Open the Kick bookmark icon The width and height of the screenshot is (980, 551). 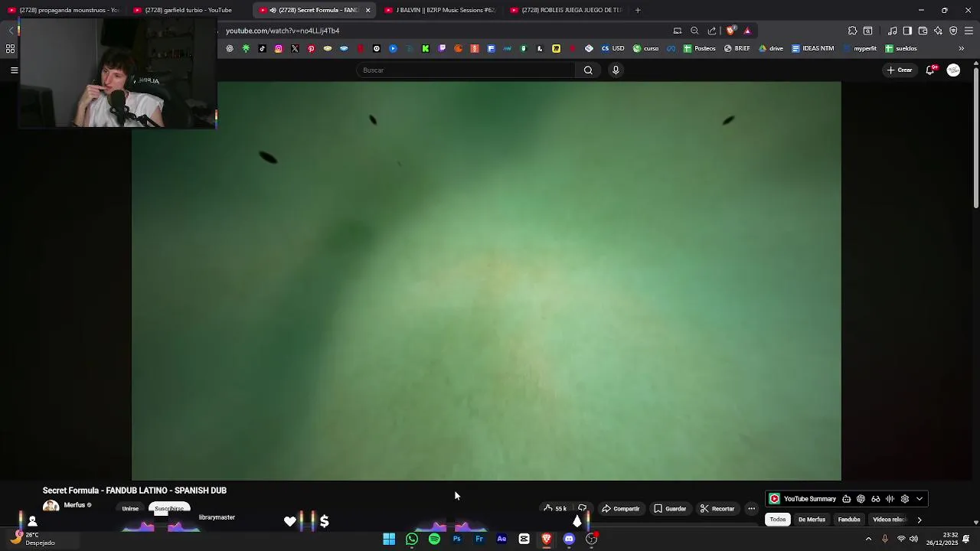[x=426, y=48]
